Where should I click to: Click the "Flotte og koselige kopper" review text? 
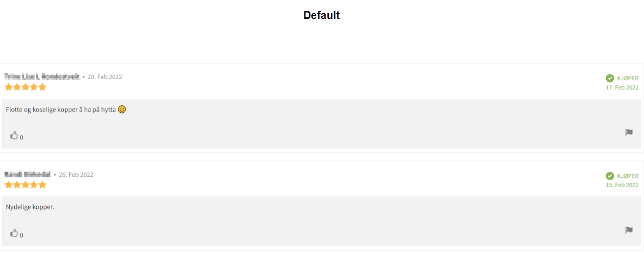[61, 110]
